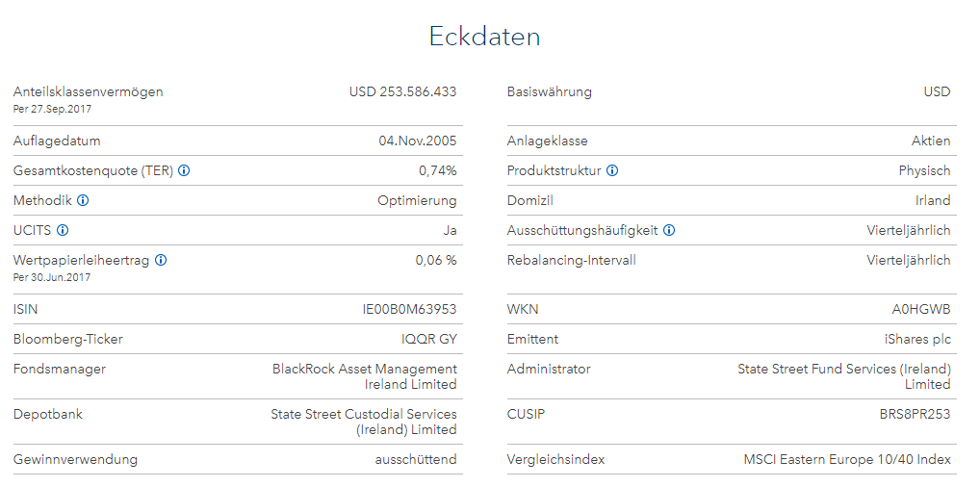
Task: Open the Methodik info tooltip icon
Action: [x=83, y=200]
